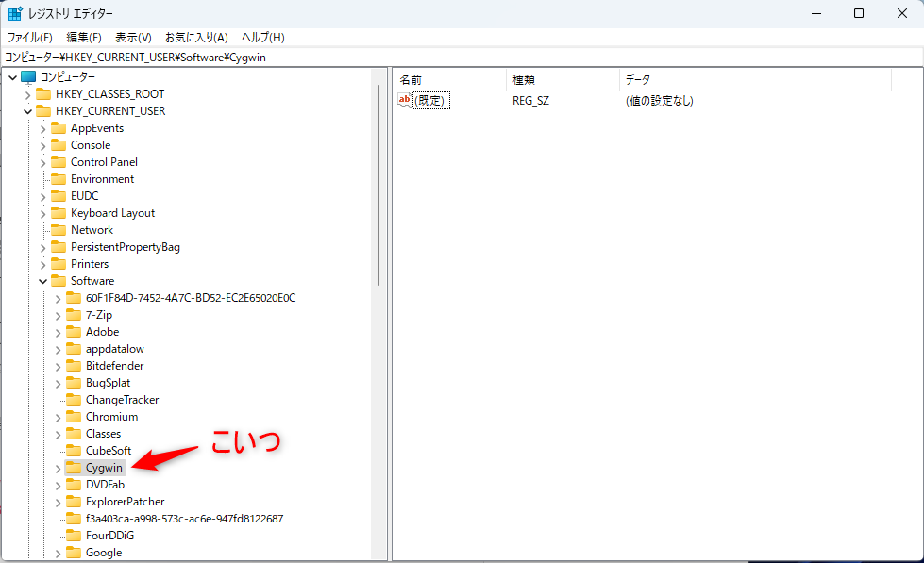Image resolution: width=924 pixels, height=563 pixels.
Task: Expand the Cygwin key chevron
Action: pyautogui.click(x=58, y=468)
